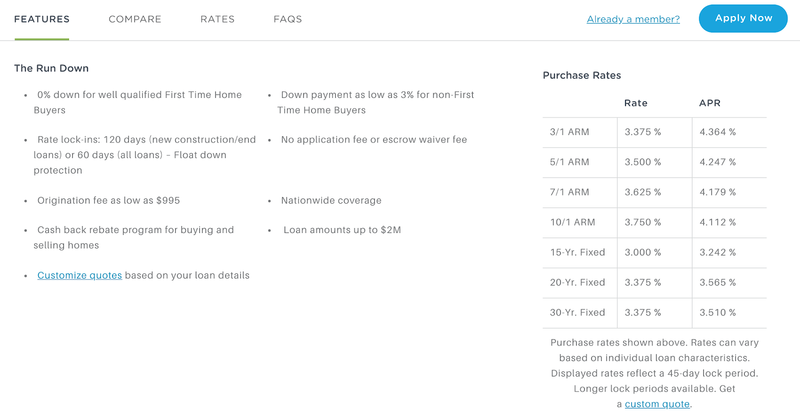
Task: Click the 30-Yr. Fixed row label
Action: pos(578,312)
